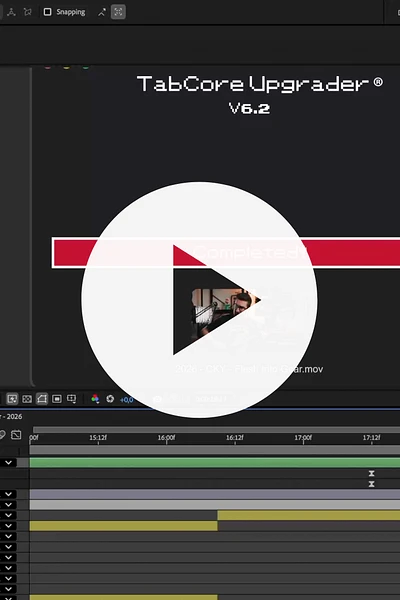
Task: Select the yellow layer bar ending mid-timeline
Action: point(124,526)
